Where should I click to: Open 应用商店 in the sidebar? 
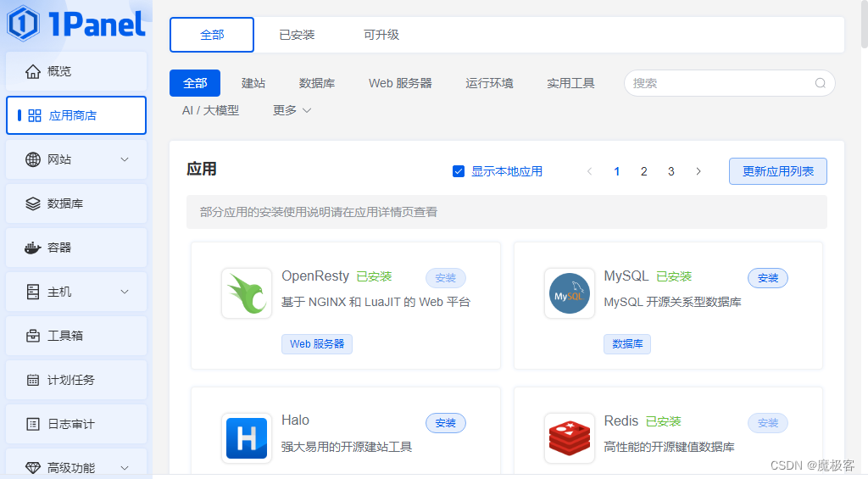coord(76,115)
